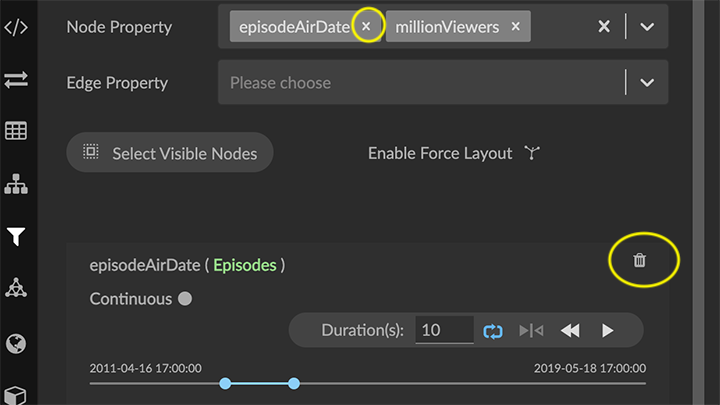Remove the episodeAirDate tag
Screen dimensions: 720x405
(366, 27)
